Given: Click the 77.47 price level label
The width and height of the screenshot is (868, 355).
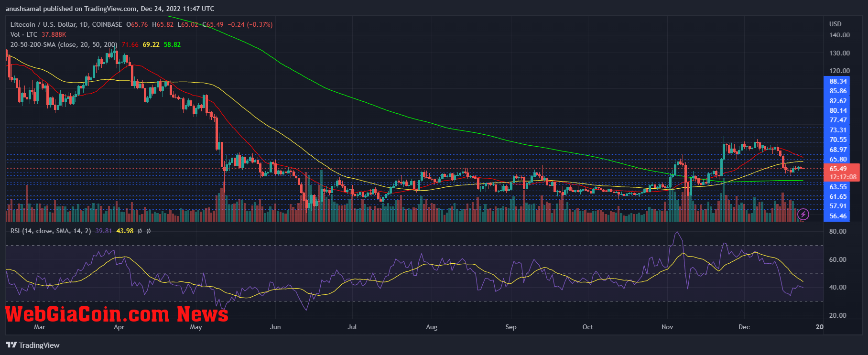Looking at the screenshot, I should click(838, 120).
